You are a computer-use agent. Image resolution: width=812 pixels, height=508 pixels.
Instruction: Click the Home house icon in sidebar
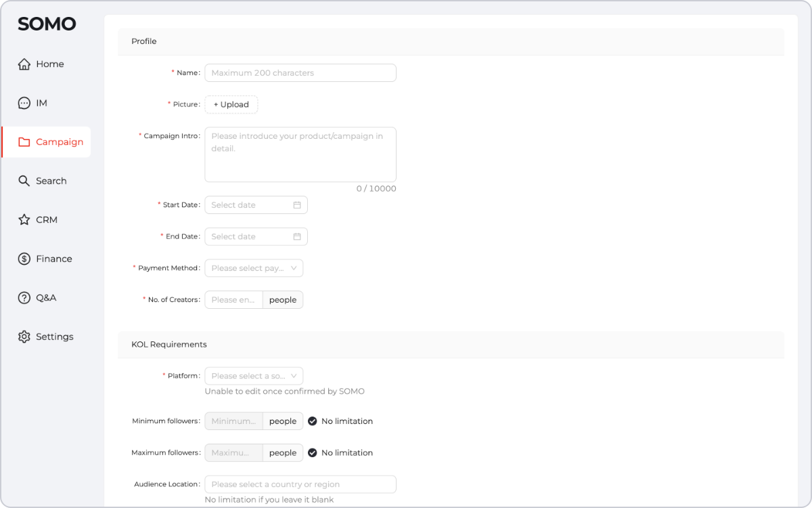pyautogui.click(x=24, y=64)
